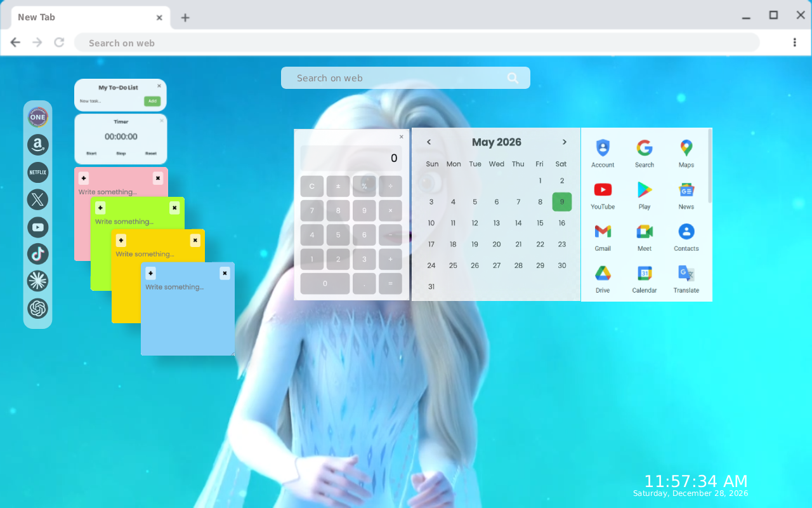Start the timer
812x508 pixels.
(x=91, y=153)
